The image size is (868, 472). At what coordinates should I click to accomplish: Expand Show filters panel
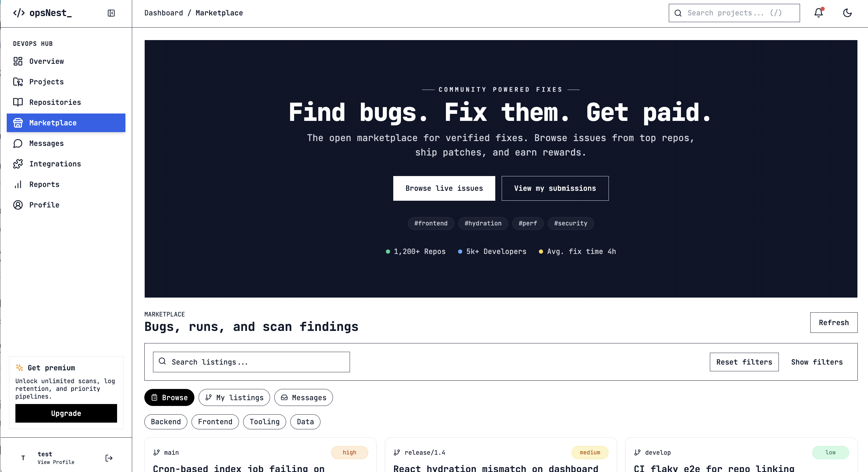tap(817, 362)
